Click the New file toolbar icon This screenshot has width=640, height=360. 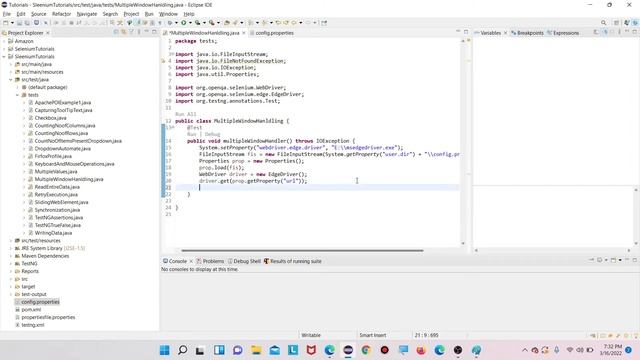6,23
